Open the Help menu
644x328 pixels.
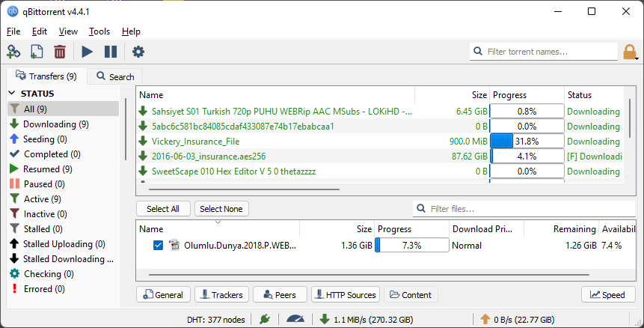[131, 31]
